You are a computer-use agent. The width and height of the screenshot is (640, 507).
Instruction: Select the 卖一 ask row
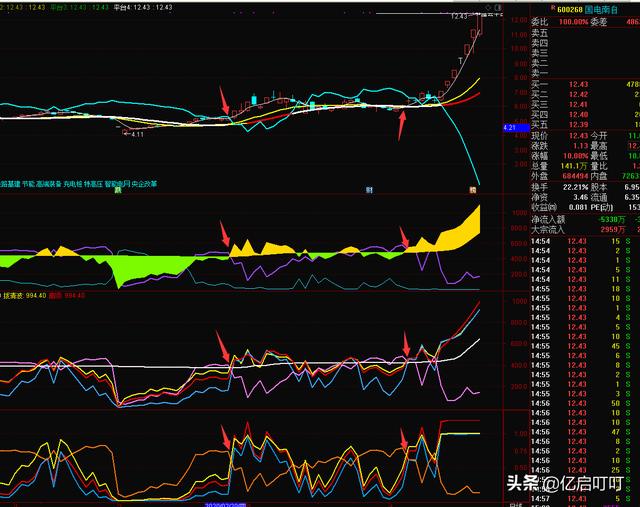point(585,73)
